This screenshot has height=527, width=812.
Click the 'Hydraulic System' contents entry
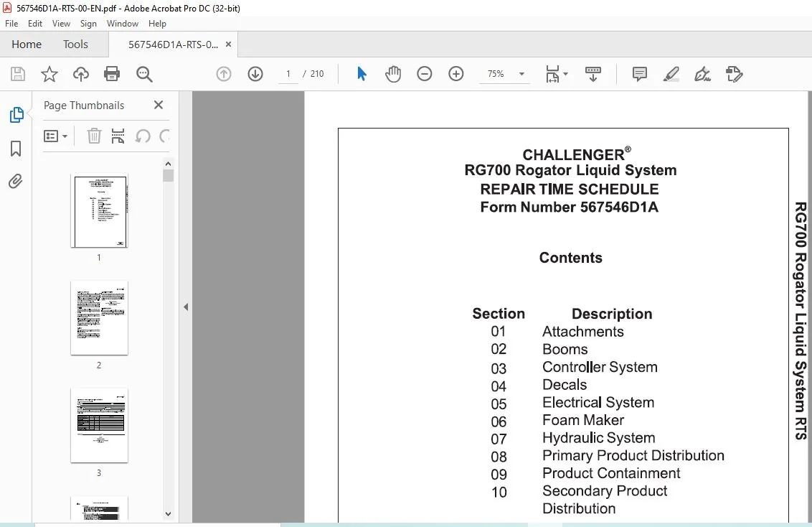[599, 438]
